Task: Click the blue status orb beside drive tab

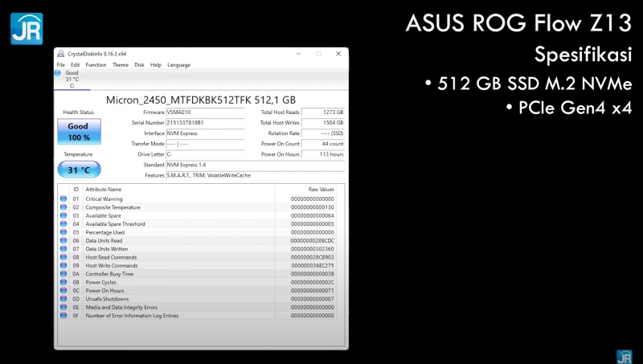Action: (x=58, y=73)
